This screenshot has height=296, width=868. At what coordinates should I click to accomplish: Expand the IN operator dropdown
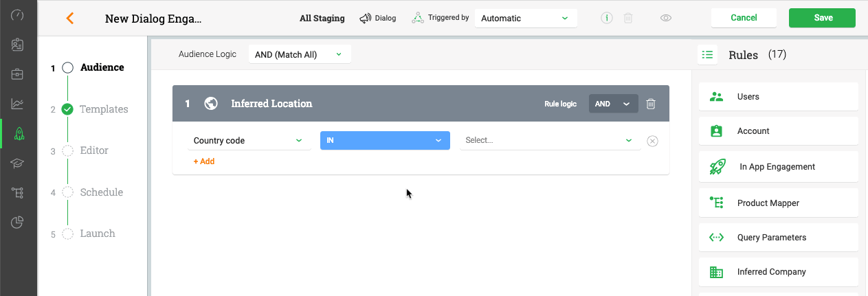click(x=385, y=141)
